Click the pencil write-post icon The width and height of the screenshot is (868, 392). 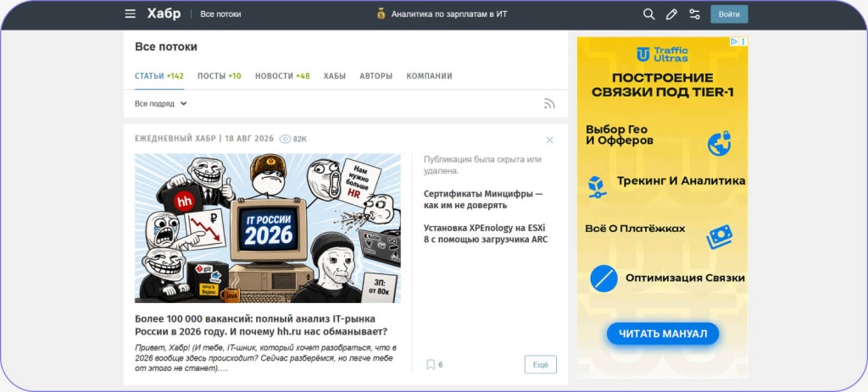(x=671, y=14)
